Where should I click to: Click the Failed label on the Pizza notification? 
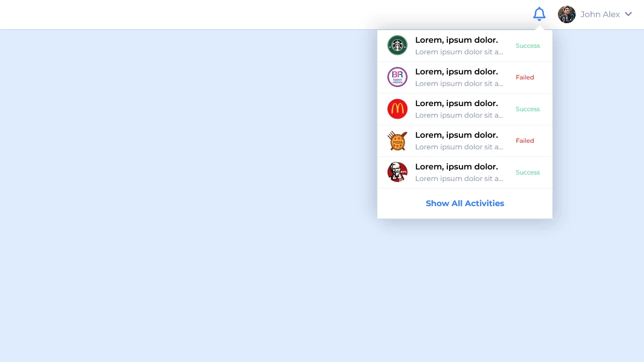[525, 141]
